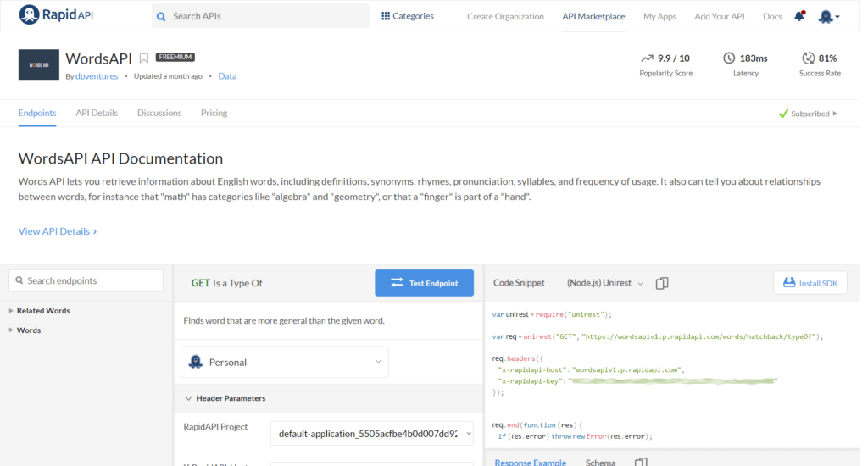Switch to the Schema tab
Image resolution: width=868 pixels, height=466 pixels.
click(600, 462)
